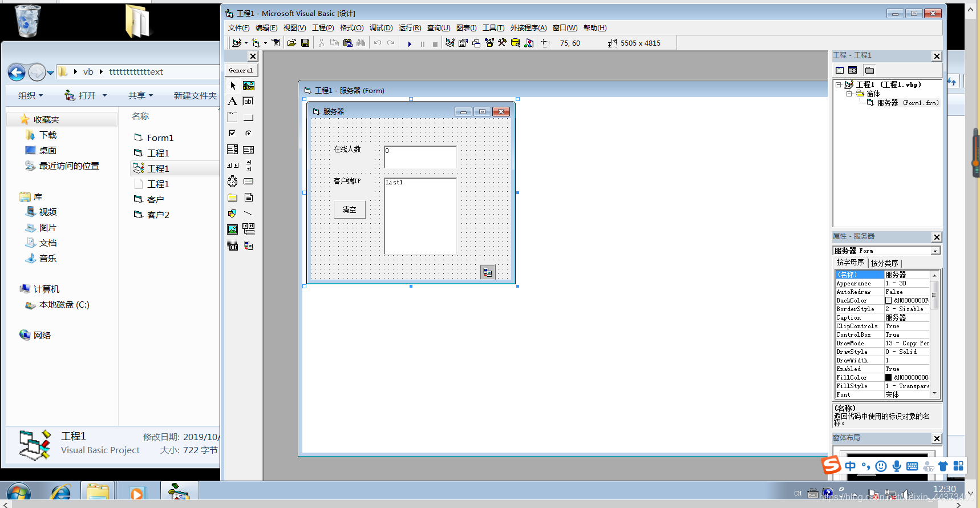Open the Add Form dropdown arrow
The image size is (980, 508).
tap(265, 43)
